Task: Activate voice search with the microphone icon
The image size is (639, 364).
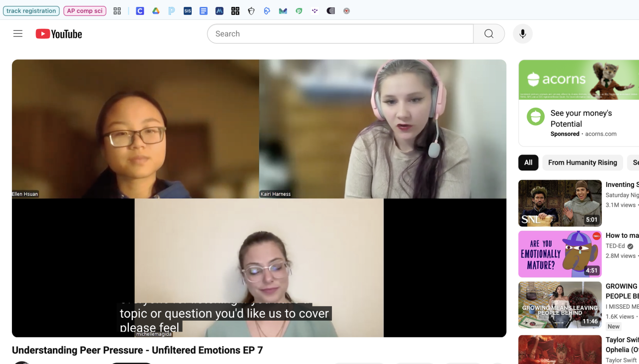Action: (523, 34)
